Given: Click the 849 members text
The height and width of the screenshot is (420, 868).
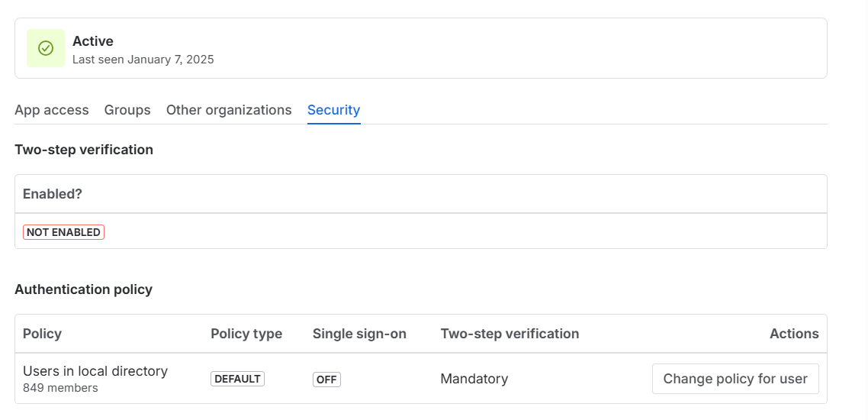Looking at the screenshot, I should 60,388.
